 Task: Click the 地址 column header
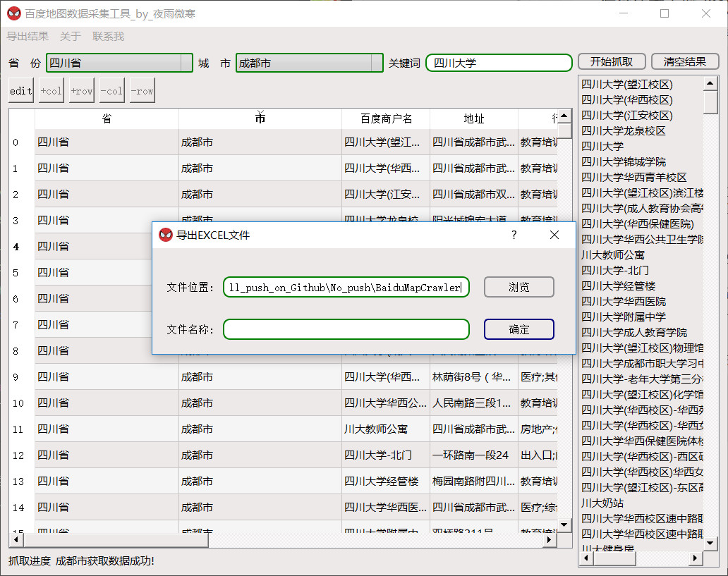pyautogui.click(x=474, y=119)
